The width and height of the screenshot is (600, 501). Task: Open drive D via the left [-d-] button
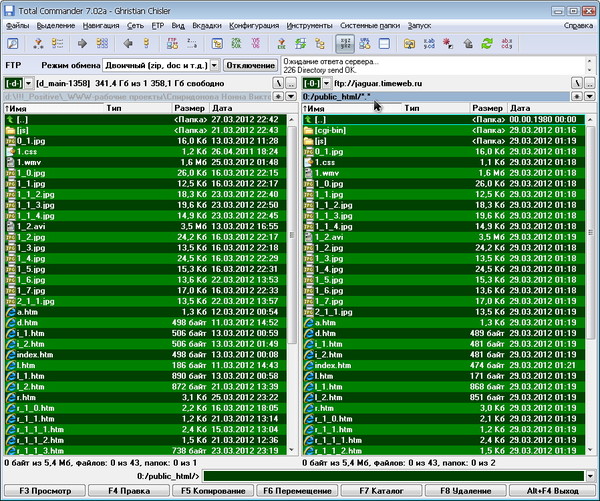tap(14, 83)
